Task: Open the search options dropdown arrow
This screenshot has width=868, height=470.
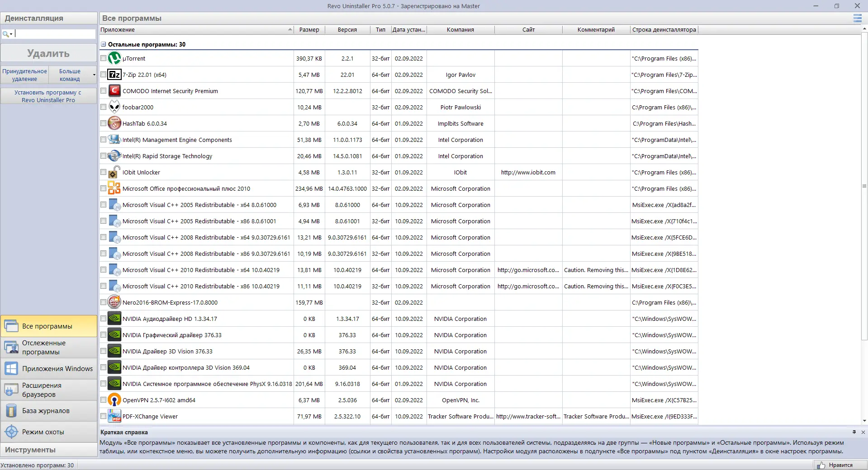Action: [x=11, y=34]
